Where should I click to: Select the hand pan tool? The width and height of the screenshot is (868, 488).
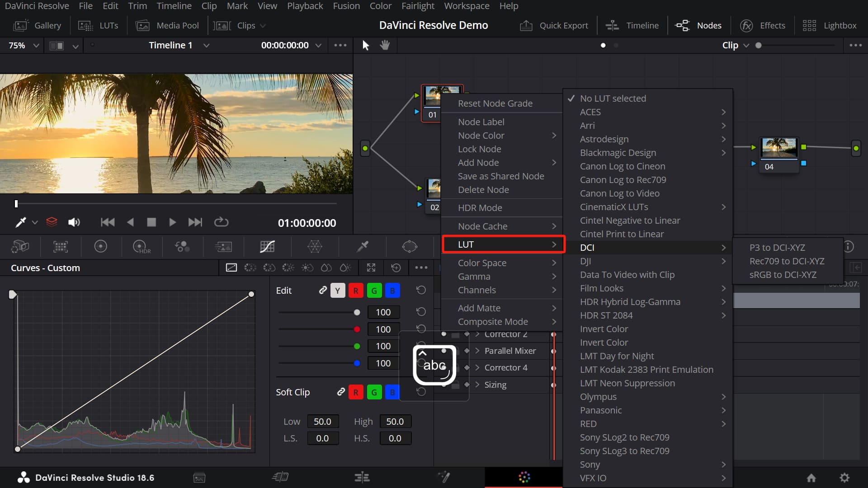(385, 45)
